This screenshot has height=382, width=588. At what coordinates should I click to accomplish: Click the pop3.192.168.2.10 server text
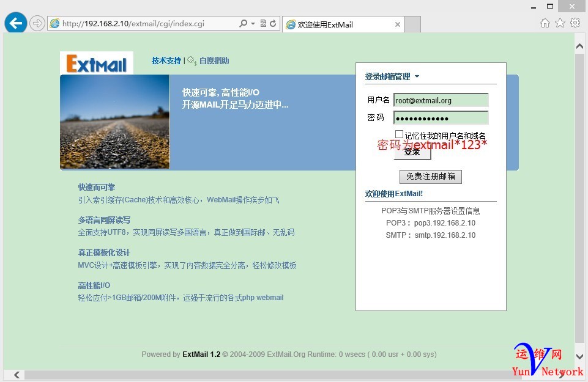[x=445, y=223]
